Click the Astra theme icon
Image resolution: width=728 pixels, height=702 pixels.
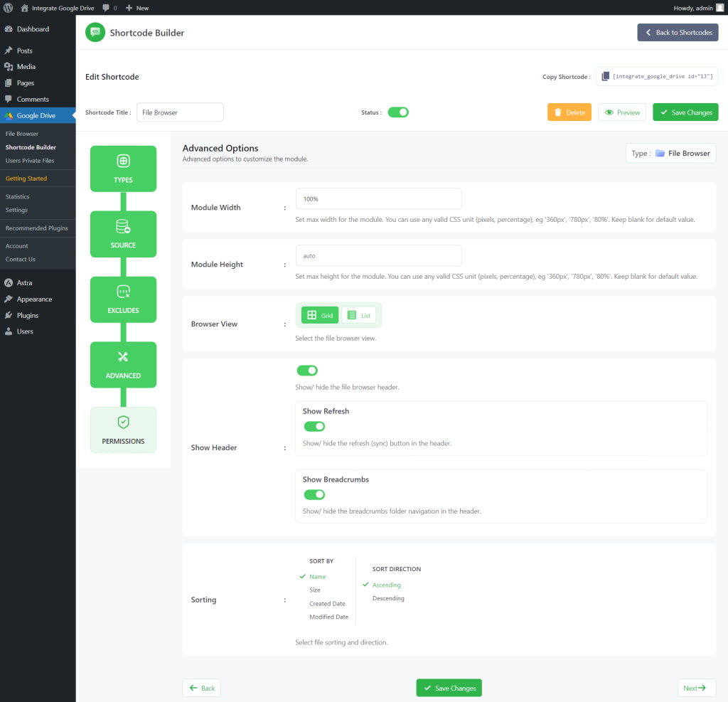tap(9, 282)
